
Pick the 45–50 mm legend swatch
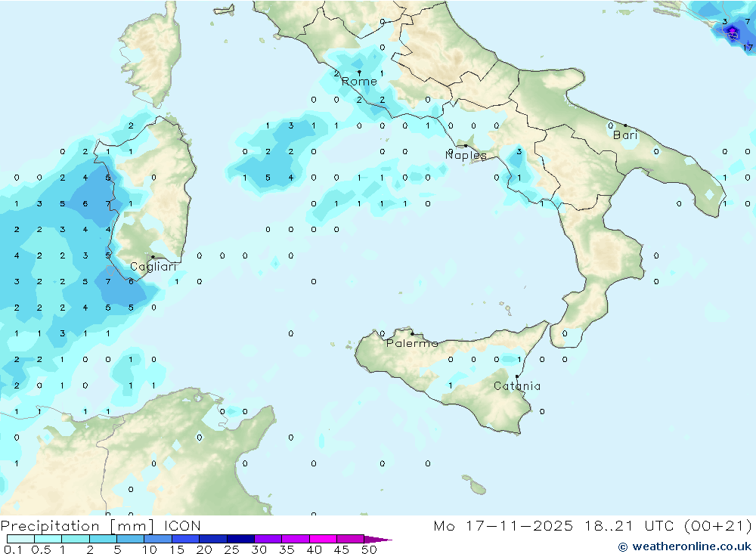(350, 539)
